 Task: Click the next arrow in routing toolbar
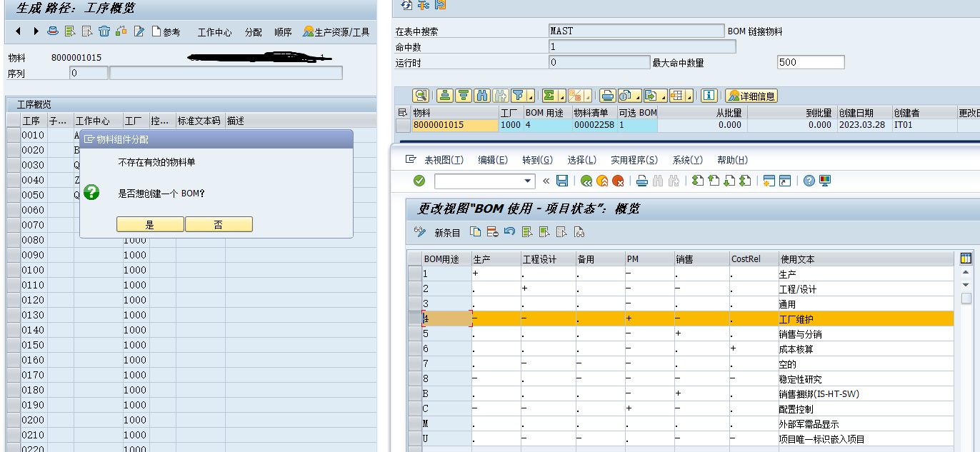36,31
